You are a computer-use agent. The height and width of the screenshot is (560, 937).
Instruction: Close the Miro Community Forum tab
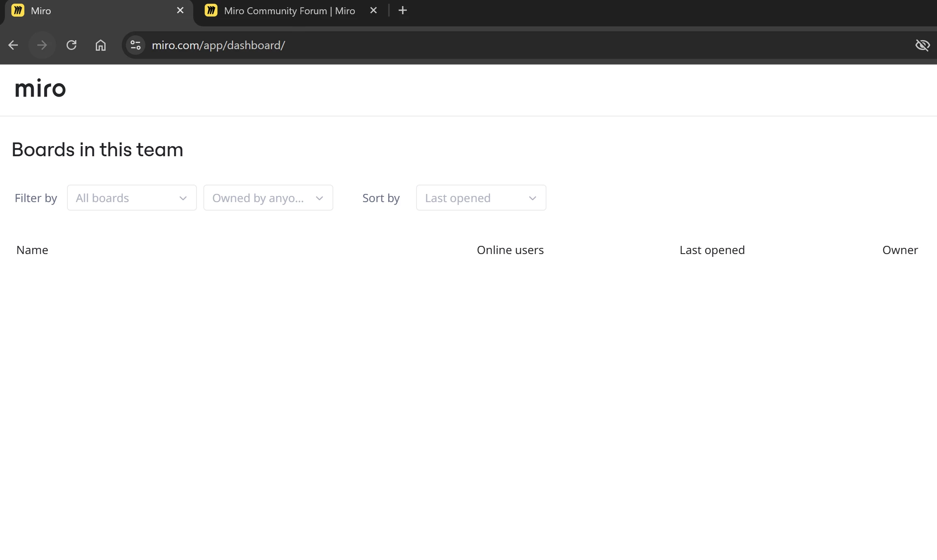pyautogui.click(x=374, y=11)
